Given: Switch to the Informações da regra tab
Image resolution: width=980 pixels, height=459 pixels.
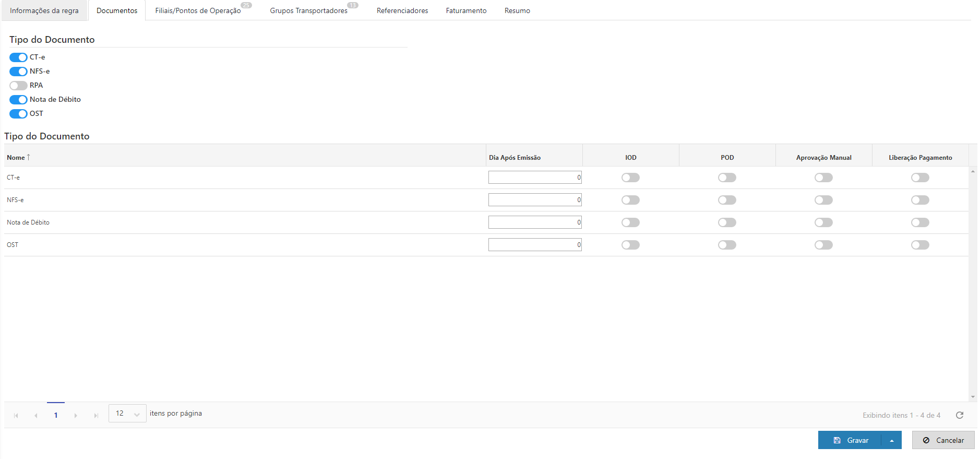Looking at the screenshot, I should [x=44, y=10].
